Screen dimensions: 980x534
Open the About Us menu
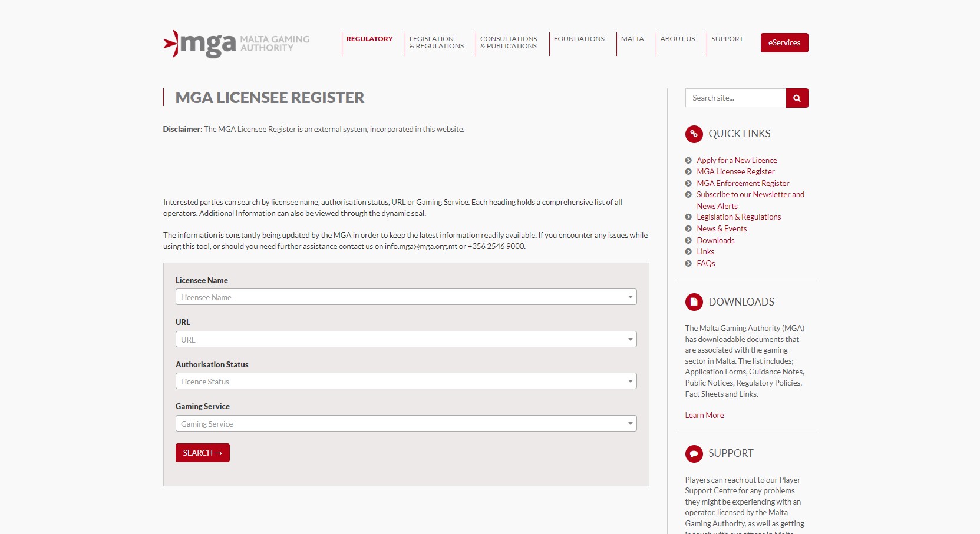678,39
